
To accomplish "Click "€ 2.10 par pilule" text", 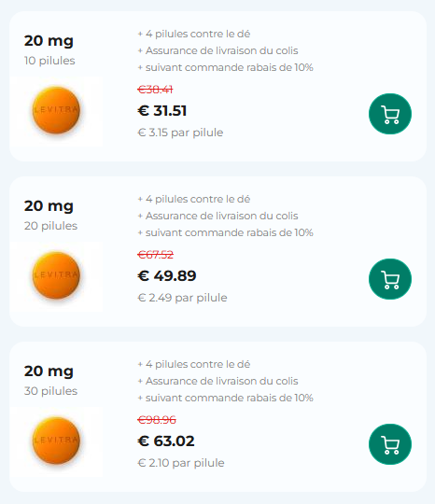I will 181,463.
